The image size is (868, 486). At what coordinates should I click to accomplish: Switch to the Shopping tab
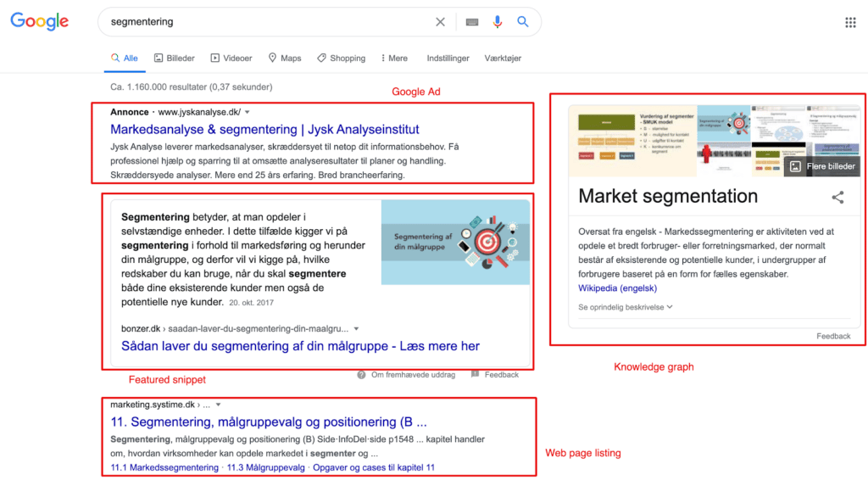[341, 59]
